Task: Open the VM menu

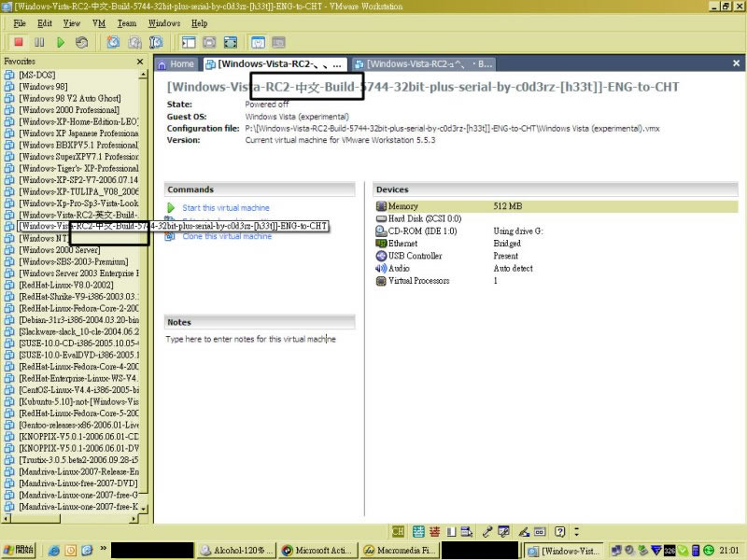Action: [99, 23]
